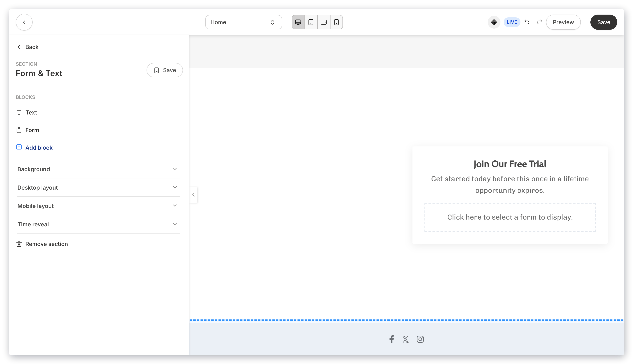Go Back to the sections list
Image resolution: width=633 pixels, height=364 pixels.
coord(28,47)
